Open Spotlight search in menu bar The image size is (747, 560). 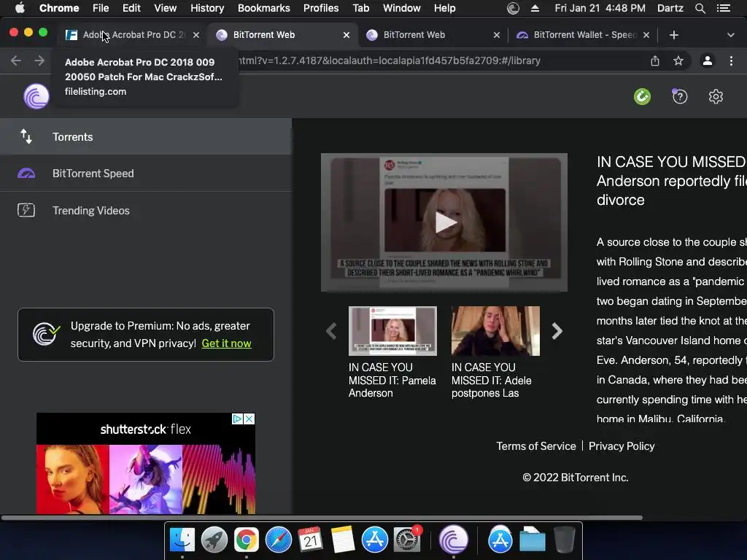[700, 8]
